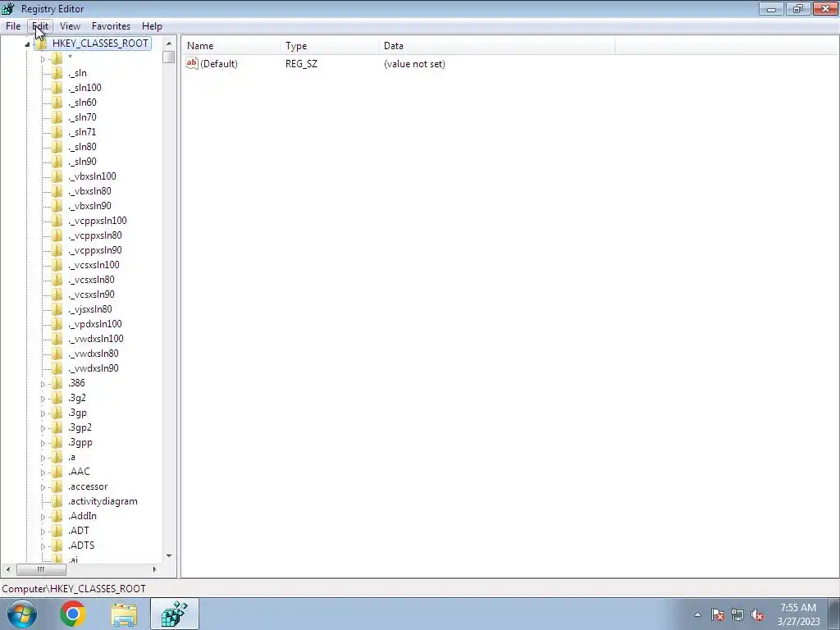The image size is (840, 630).
Task: Open the Favorites menu
Action: tap(111, 25)
